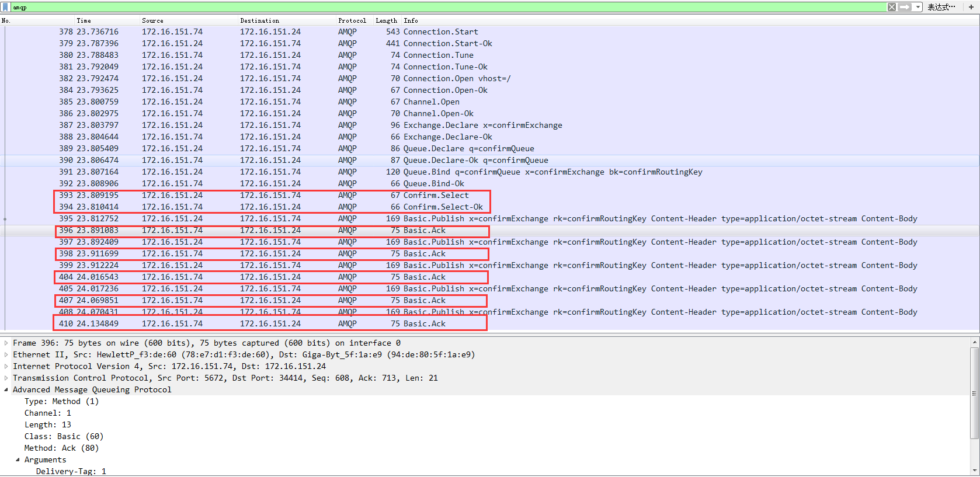The height and width of the screenshot is (477, 980).
Task: Select packet 396 Basic.Ack row
Action: (x=489, y=230)
